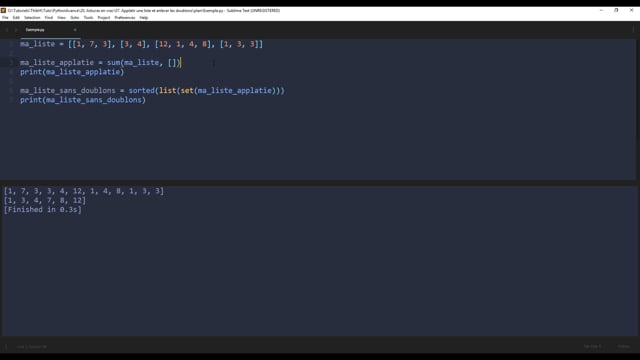Viewport: 640px width, 360px height.
Task: Click the print(ma_liste_sans_doublons) line
Action: click(x=83, y=100)
